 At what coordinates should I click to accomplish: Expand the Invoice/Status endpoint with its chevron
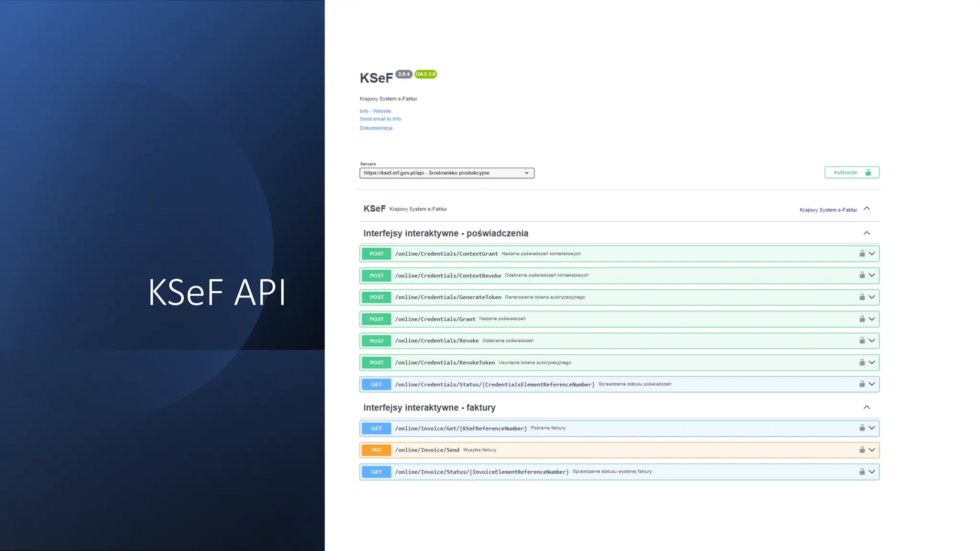coord(872,472)
